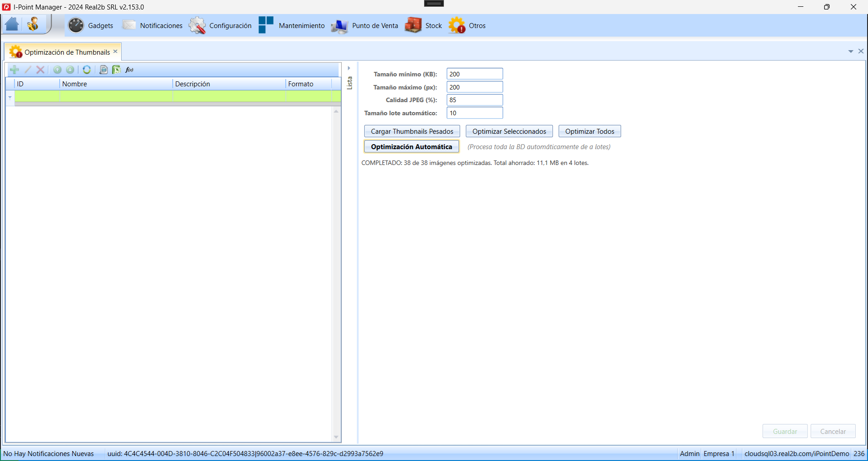
Task: Open the Mantenimiento menu
Action: tap(302, 26)
